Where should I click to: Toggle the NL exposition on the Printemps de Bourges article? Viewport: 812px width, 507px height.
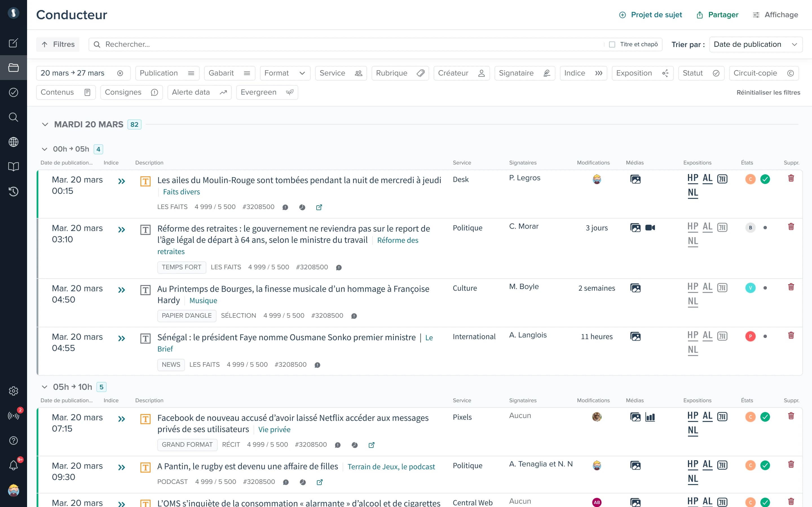(692, 301)
